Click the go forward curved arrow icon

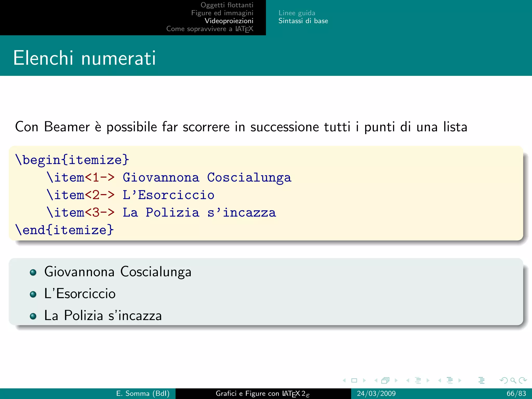coord(523,381)
